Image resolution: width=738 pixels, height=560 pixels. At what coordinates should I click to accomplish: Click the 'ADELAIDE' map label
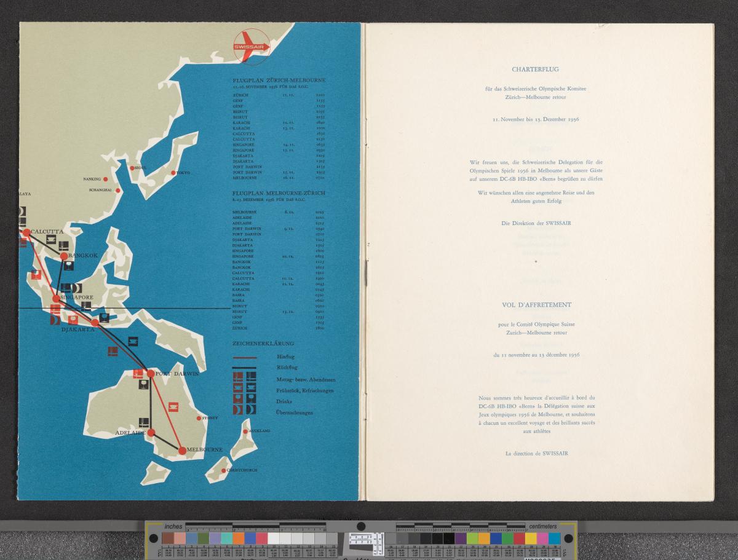(130, 433)
